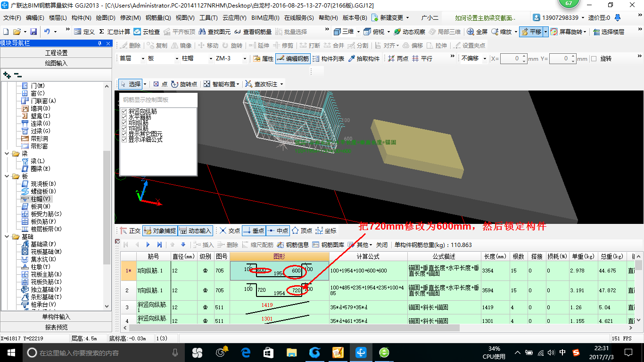Click the New file icon
The width and height of the screenshot is (644, 362).
tap(6, 32)
